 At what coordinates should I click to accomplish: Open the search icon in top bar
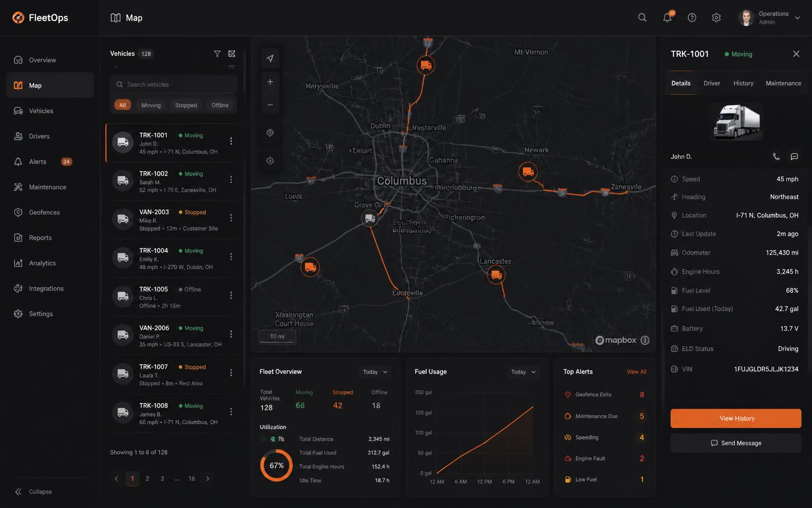(642, 17)
